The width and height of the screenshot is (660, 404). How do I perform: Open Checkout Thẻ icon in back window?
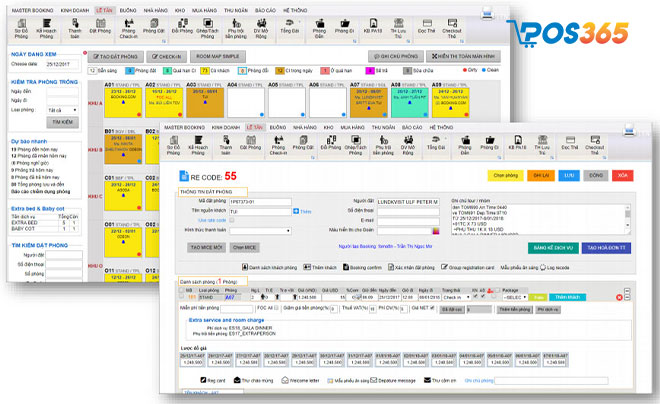point(452,23)
